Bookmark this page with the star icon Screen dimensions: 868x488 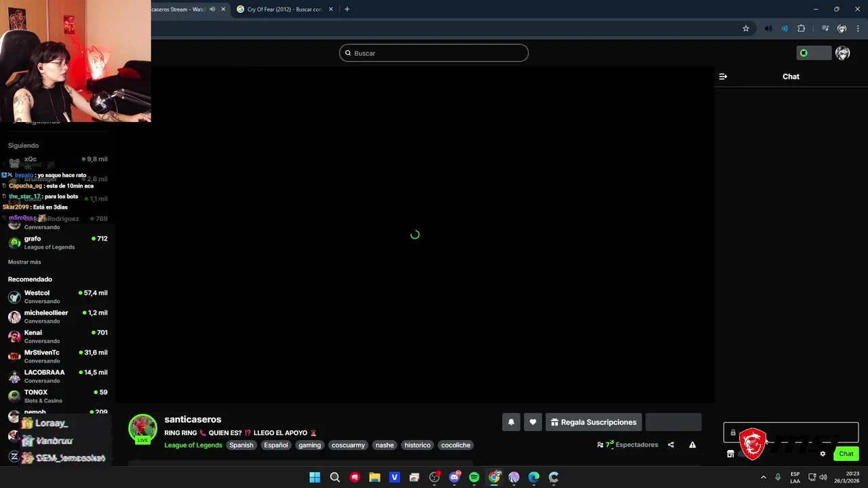pos(746,28)
